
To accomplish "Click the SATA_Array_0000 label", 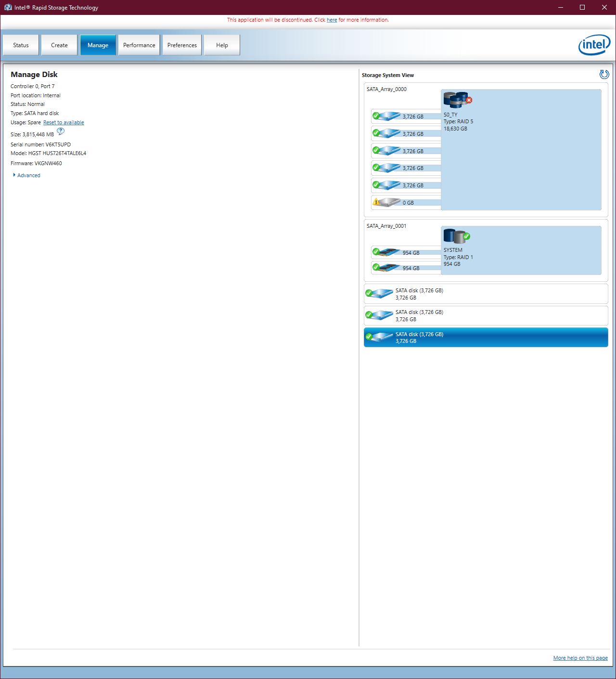I will [x=386, y=89].
